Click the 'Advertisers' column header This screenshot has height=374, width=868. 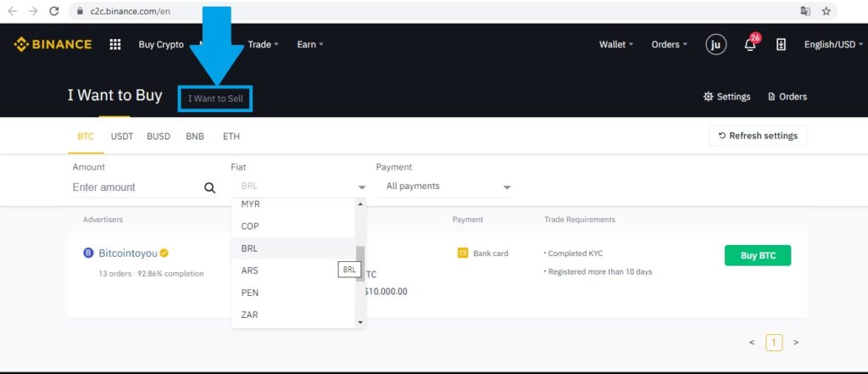[103, 220]
